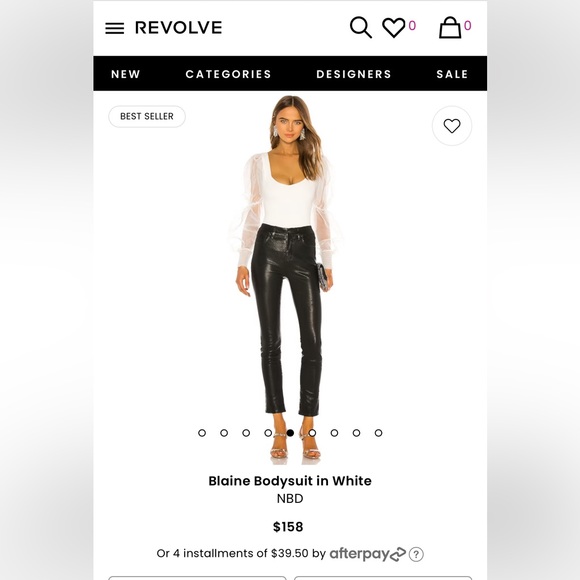Image resolution: width=580 pixels, height=580 pixels.
Task: Open the wishlist heart in header
Action: click(x=394, y=28)
